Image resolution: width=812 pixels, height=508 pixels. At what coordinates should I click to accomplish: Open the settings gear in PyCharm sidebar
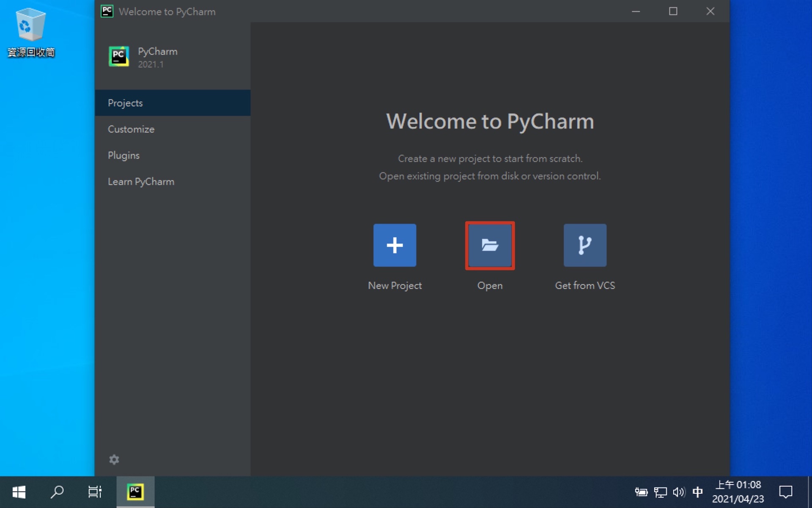point(114,459)
